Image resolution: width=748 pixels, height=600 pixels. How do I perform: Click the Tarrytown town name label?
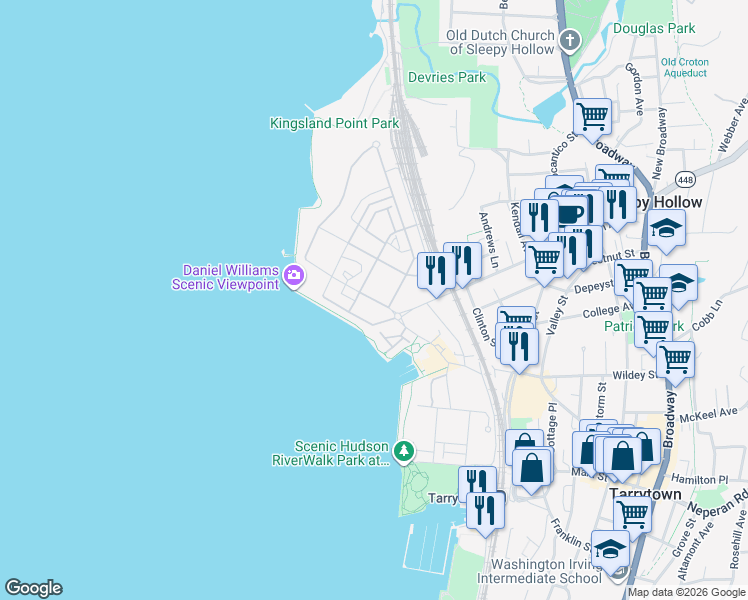(x=645, y=494)
